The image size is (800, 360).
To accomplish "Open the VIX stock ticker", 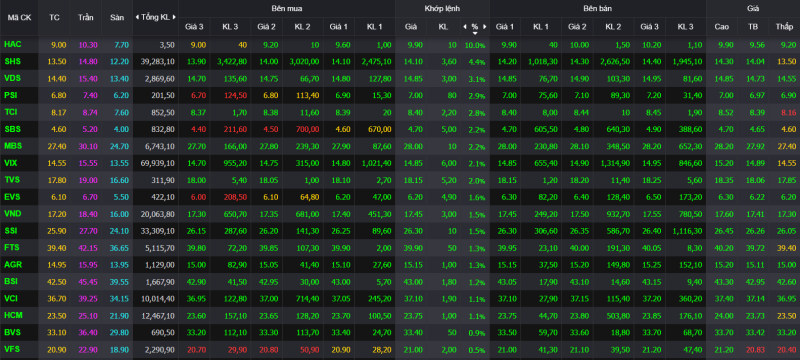I will coord(11,163).
